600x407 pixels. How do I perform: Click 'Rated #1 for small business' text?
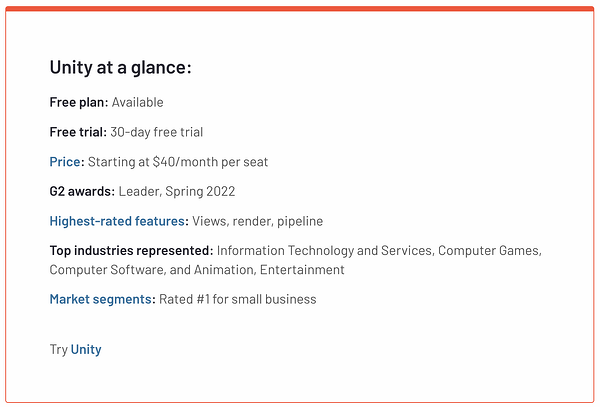point(238,299)
